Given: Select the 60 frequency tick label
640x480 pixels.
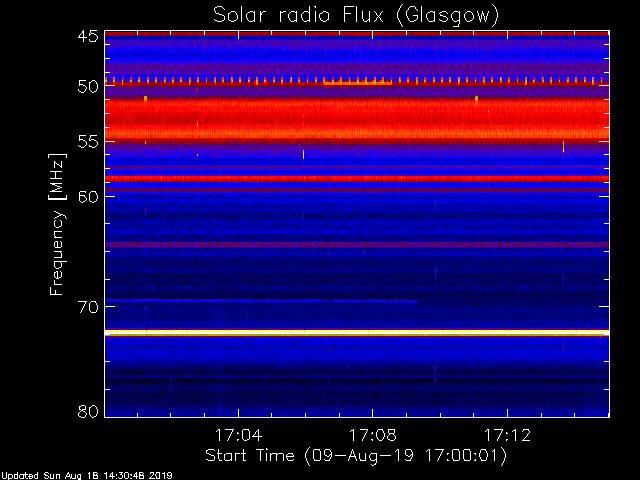Looking at the screenshot, I should [88, 196].
